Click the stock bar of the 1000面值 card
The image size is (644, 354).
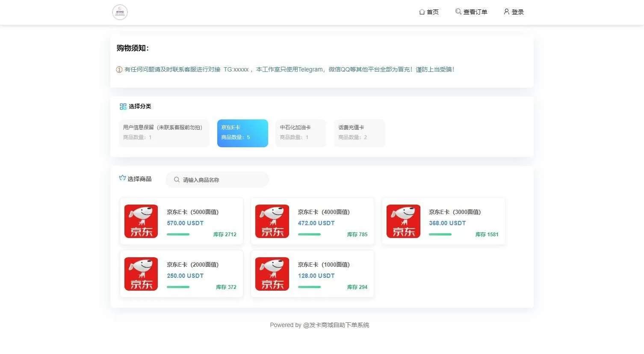309,287
